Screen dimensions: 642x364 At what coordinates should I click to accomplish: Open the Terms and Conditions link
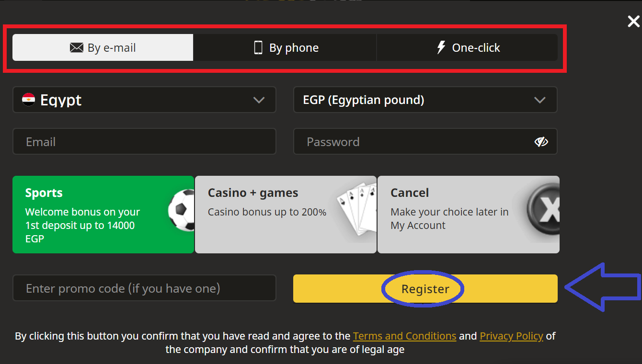(404, 336)
